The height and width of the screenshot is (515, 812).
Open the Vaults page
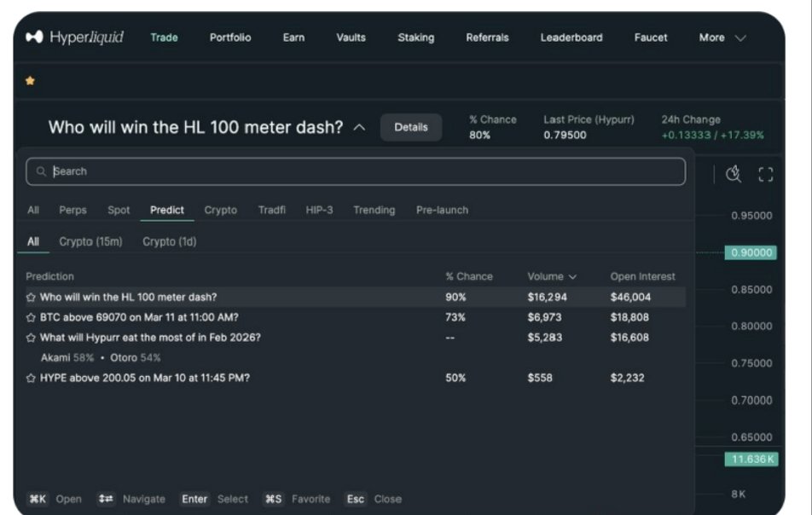[x=351, y=38]
